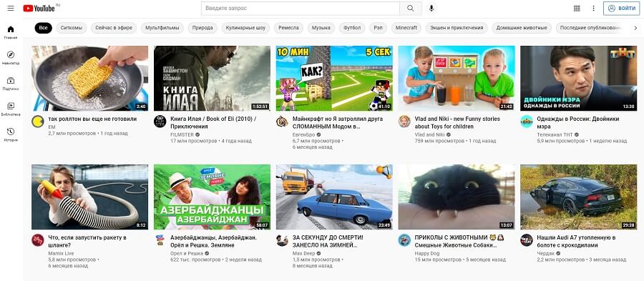Open Подписки in sidebar

click(11, 83)
